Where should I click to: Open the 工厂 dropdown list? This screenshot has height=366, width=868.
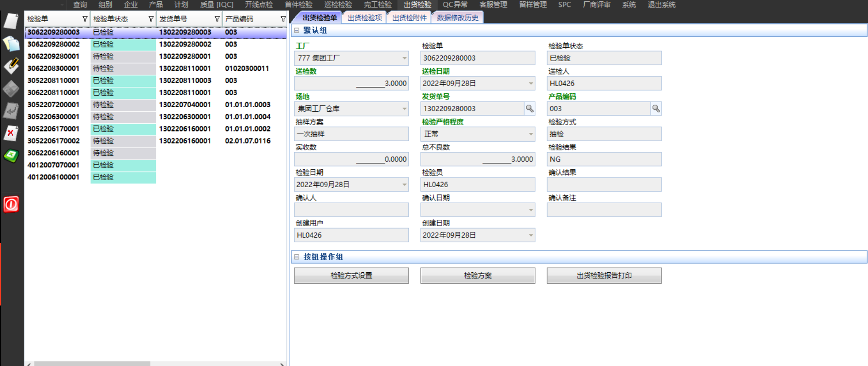(x=404, y=58)
